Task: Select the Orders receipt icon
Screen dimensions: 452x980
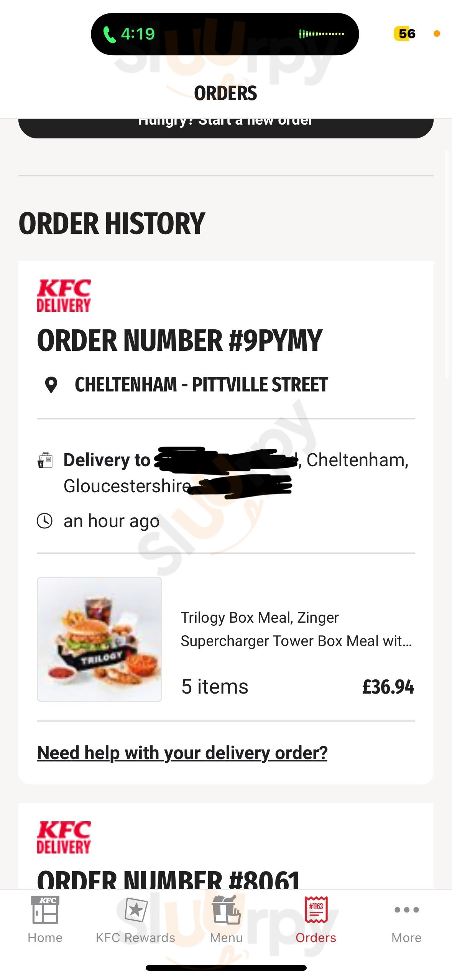Action: 316,909
